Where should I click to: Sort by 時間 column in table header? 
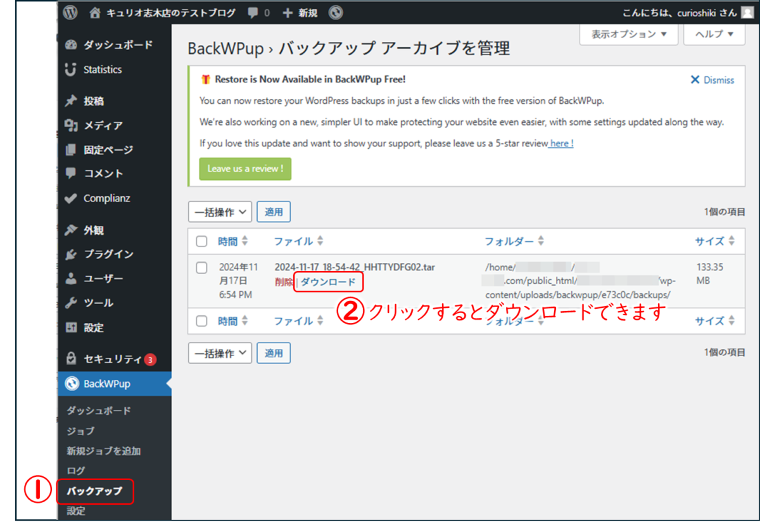pos(233,241)
